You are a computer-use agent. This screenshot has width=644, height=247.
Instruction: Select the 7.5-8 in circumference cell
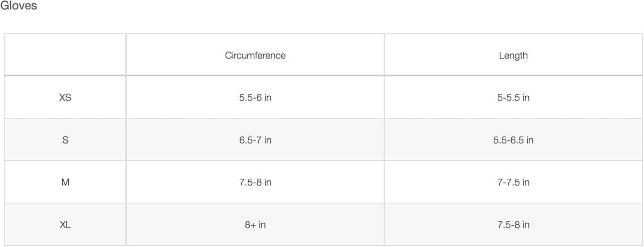click(x=255, y=182)
